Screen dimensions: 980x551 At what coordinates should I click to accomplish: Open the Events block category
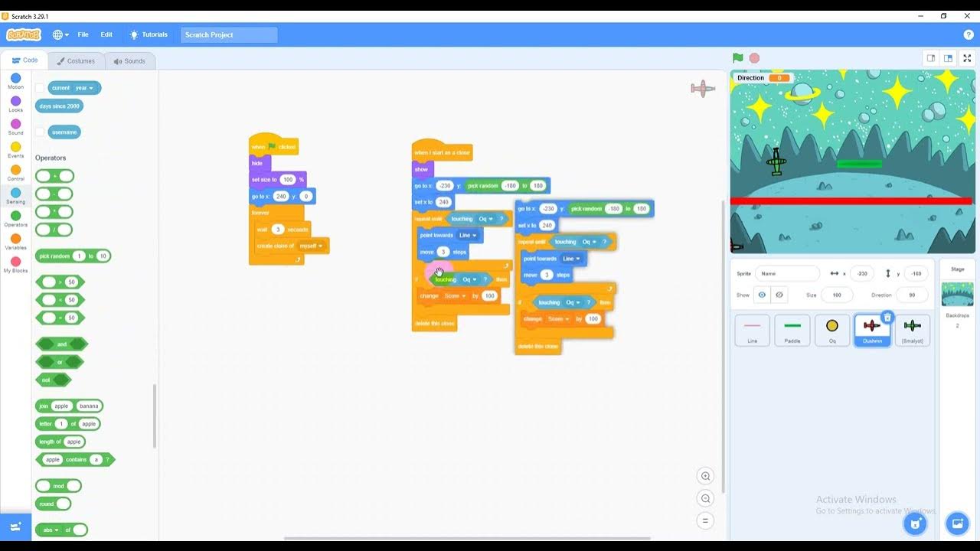pos(15,150)
